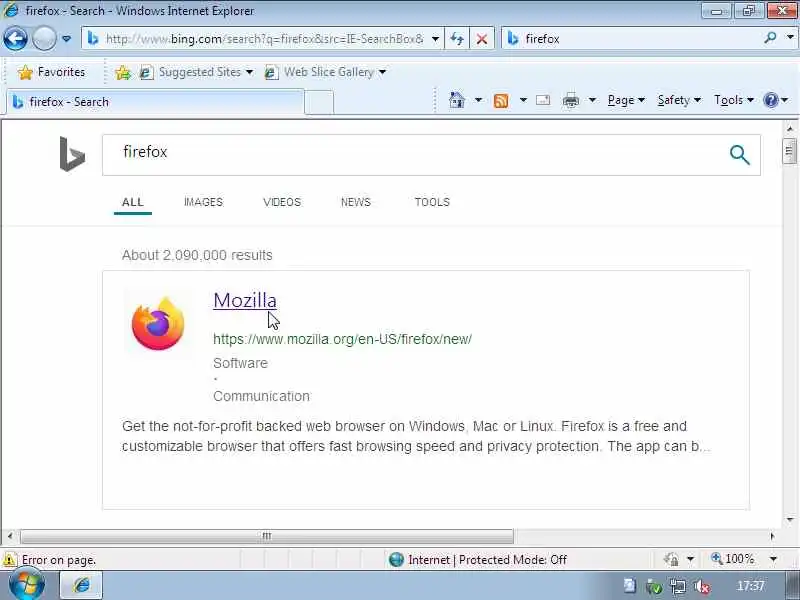Image resolution: width=800 pixels, height=600 pixels.
Task: Click the horizontal scrollbar thumb
Action: (267, 536)
